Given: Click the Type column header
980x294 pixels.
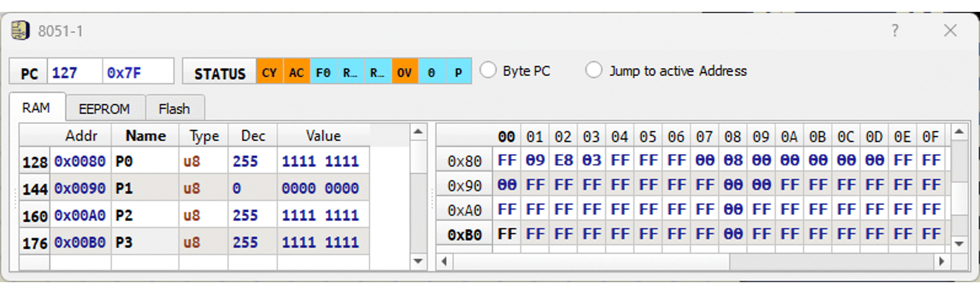Looking at the screenshot, I should [x=204, y=136].
